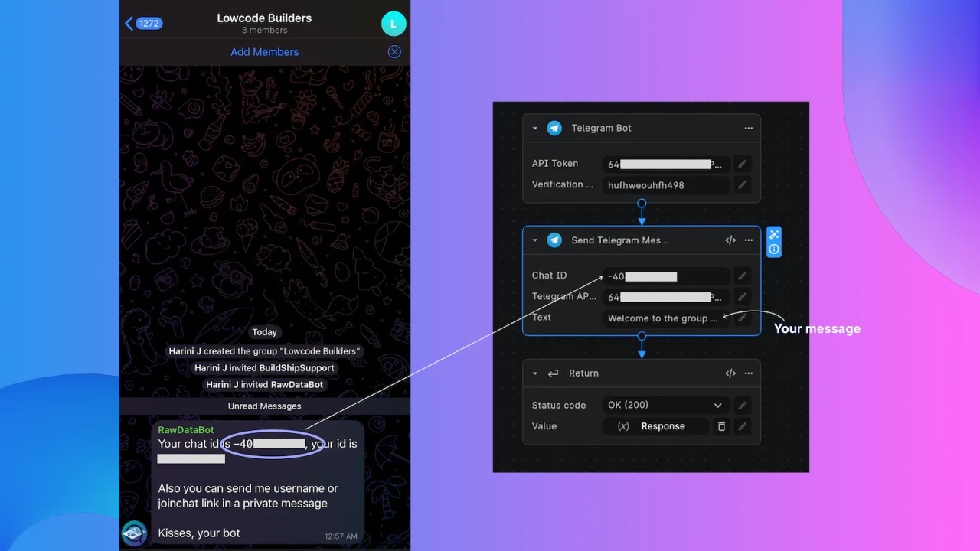The height and width of the screenshot is (551, 980).
Task: Dismiss the Add Members banner with X
Action: click(x=394, y=52)
